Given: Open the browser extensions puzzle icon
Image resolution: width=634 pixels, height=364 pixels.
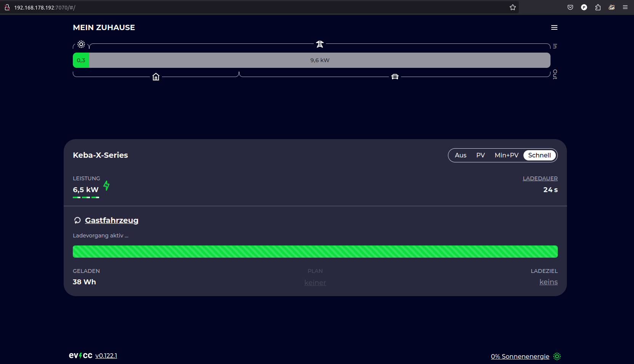Looking at the screenshot, I should (x=598, y=7).
